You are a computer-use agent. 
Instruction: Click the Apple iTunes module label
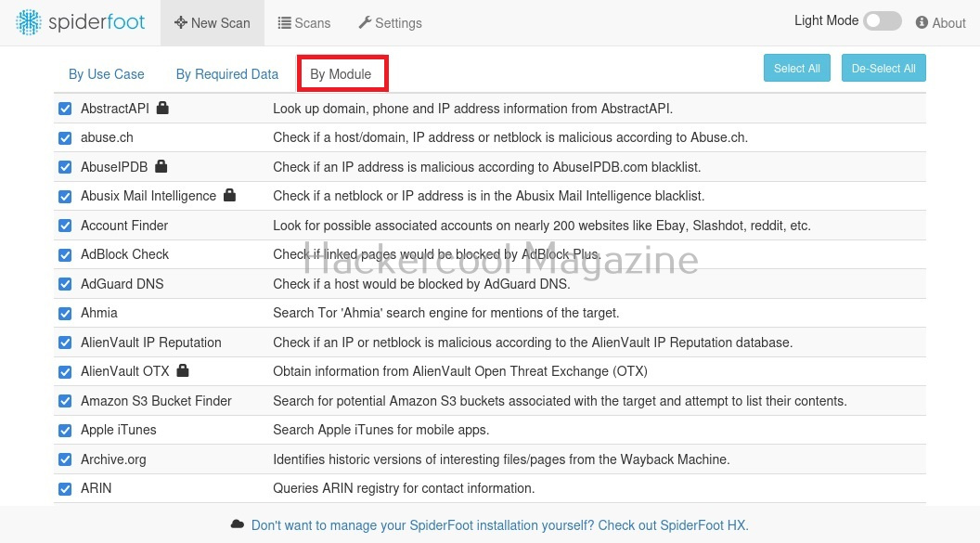pos(118,429)
